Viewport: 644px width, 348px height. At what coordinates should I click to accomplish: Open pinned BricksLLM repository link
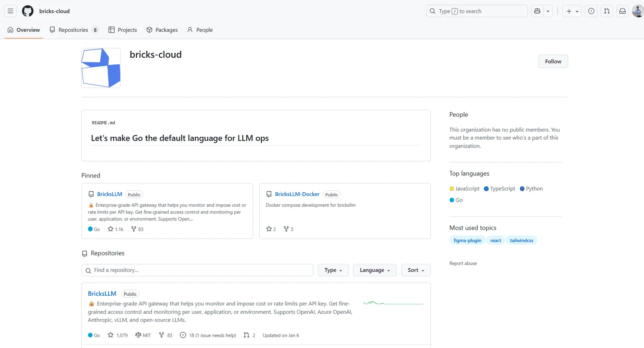pos(109,194)
